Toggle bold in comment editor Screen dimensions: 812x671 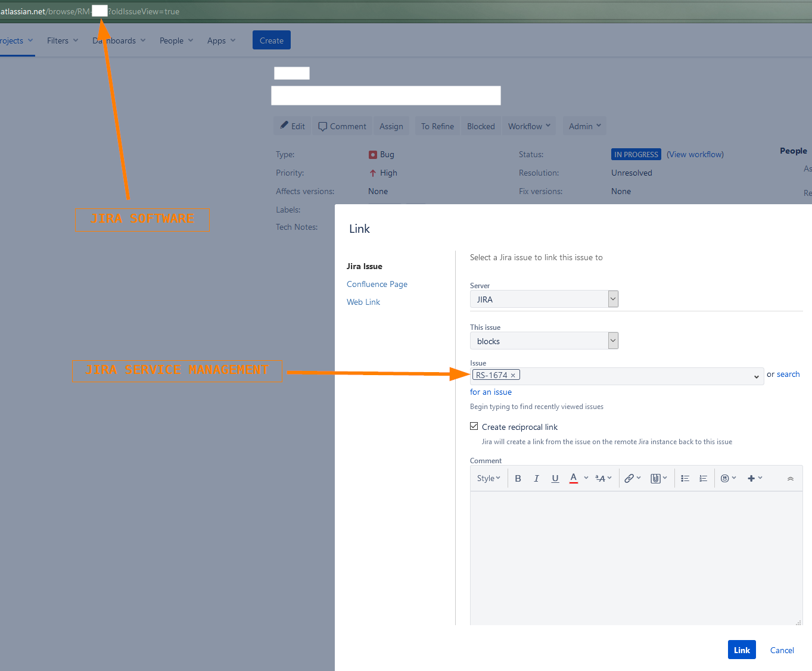point(518,478)
